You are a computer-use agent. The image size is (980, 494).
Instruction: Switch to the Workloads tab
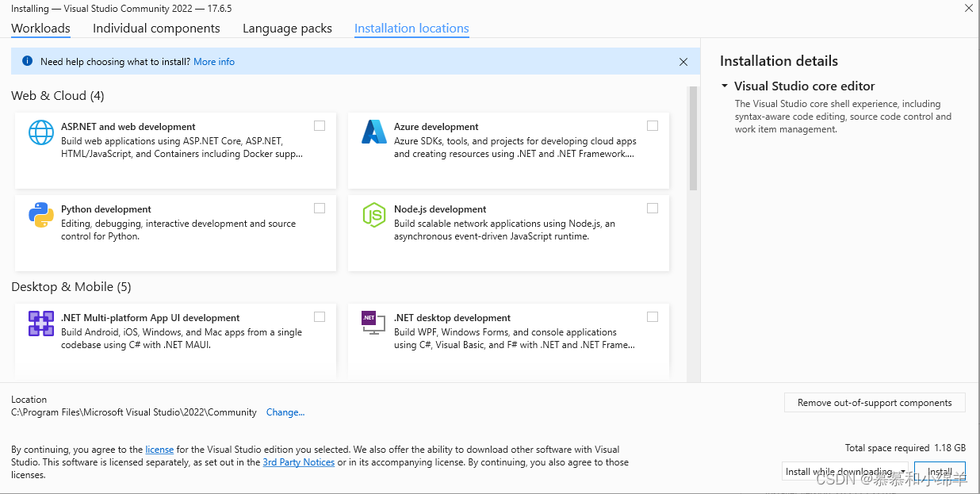40,29
